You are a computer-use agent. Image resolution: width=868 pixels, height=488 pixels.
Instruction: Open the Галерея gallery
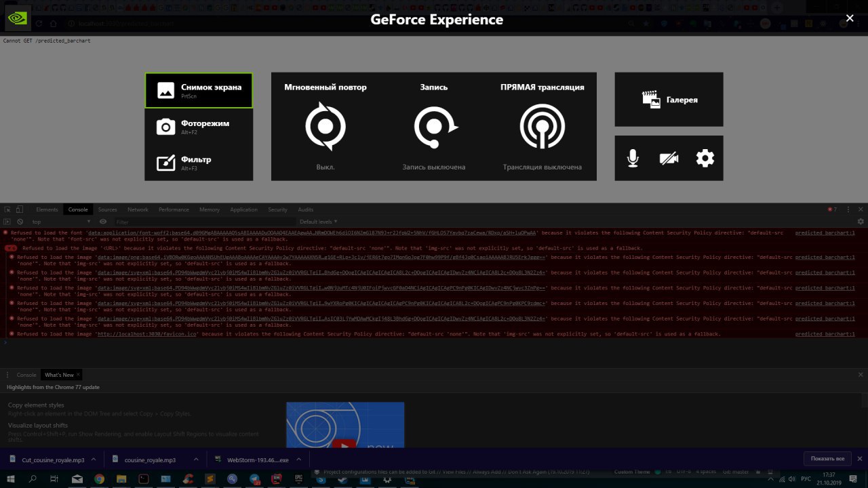669,100
